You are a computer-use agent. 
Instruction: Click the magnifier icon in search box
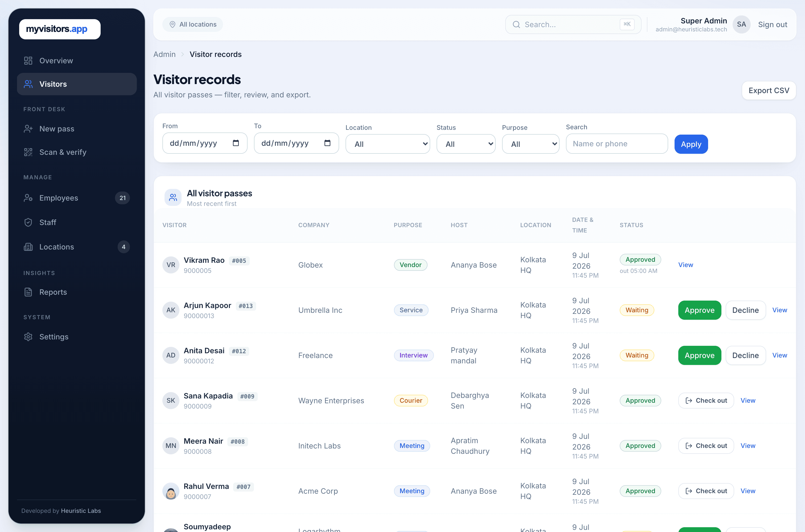(x=516, y=24)
